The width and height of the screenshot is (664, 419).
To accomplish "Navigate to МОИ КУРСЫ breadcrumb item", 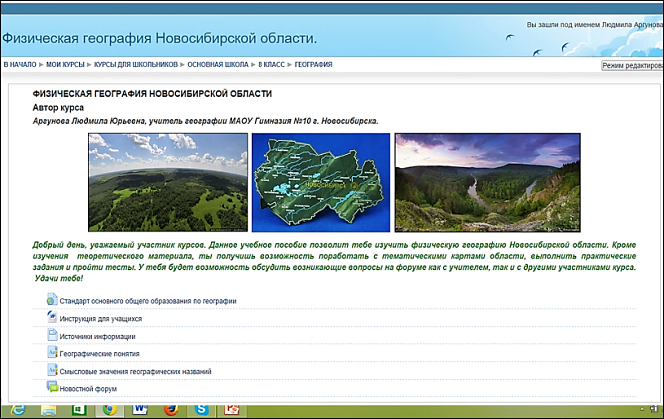I will click(66, 65).
